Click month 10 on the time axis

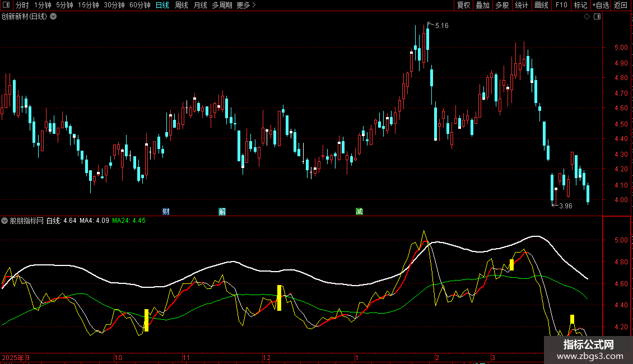(x=118, y=357)
